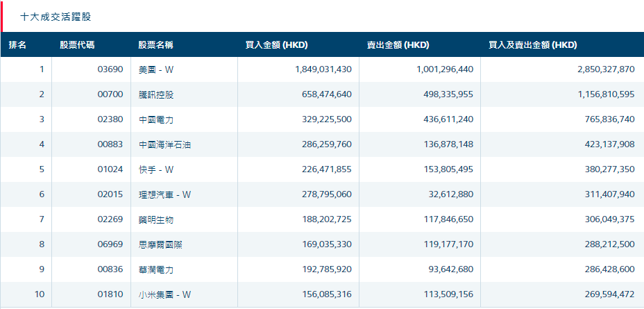Click sell amount 1,001,296,440
This screenshot has height=309, width=644.
click(446, 69)
